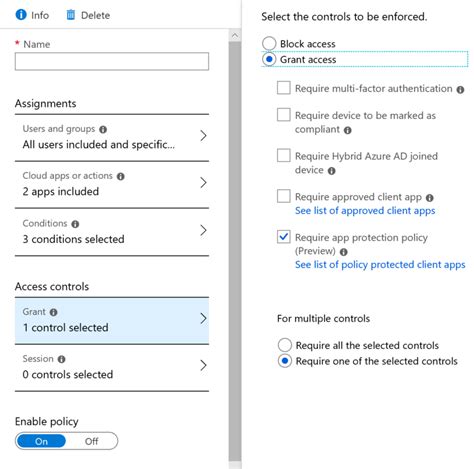Click info icon next to Session
The height and width of the screenshot is (469, 474).
coord(61,359)
